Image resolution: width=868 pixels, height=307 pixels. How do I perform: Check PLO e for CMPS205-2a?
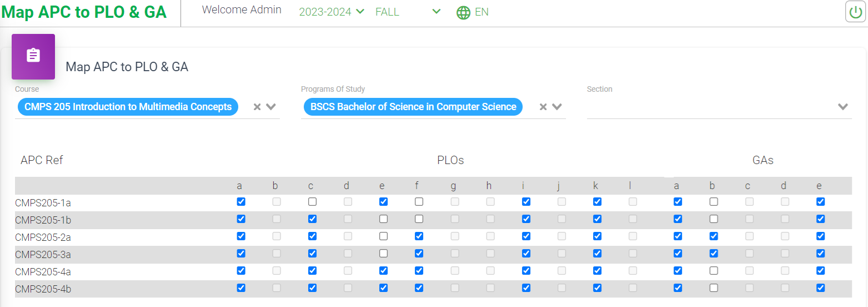(x=383, y=236)
